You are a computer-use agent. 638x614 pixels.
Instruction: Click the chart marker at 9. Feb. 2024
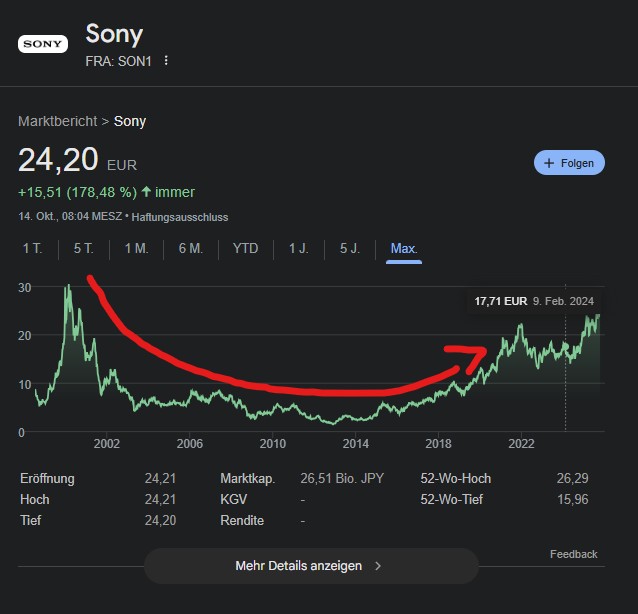coord(565,346)
